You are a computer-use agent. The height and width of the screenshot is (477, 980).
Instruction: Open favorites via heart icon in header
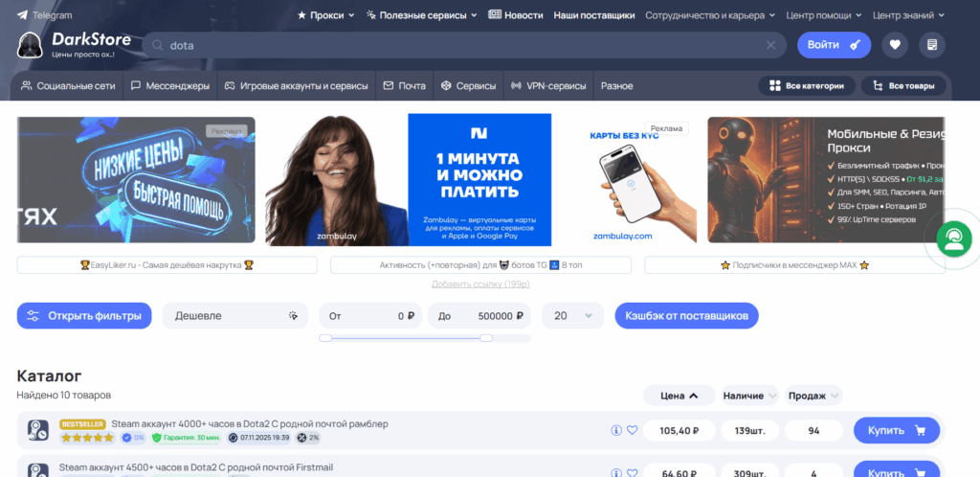(895, 45)
